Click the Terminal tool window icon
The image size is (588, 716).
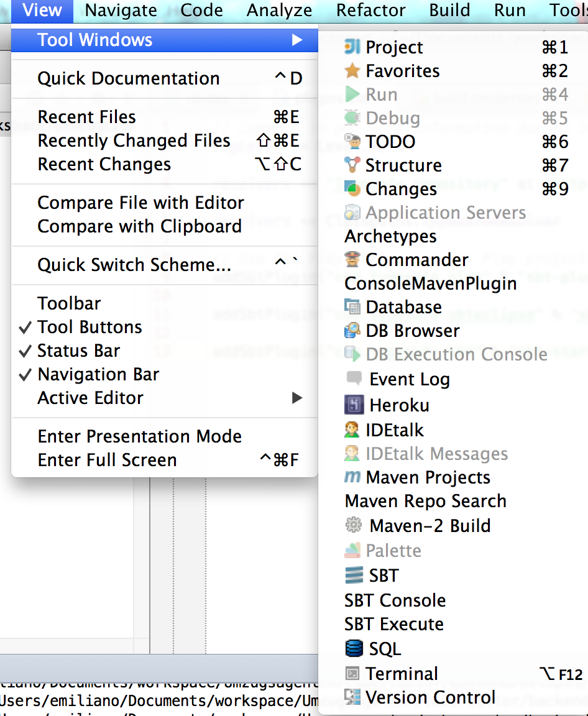(x=352, y=674)
